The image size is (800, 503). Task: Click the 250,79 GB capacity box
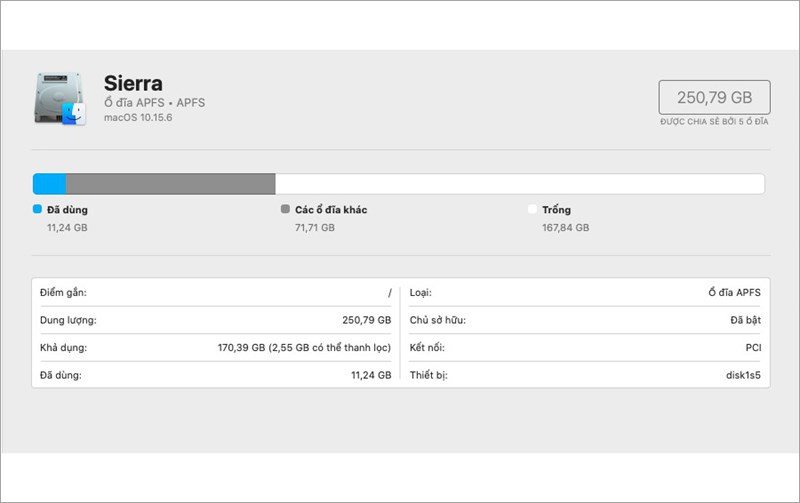714,97
